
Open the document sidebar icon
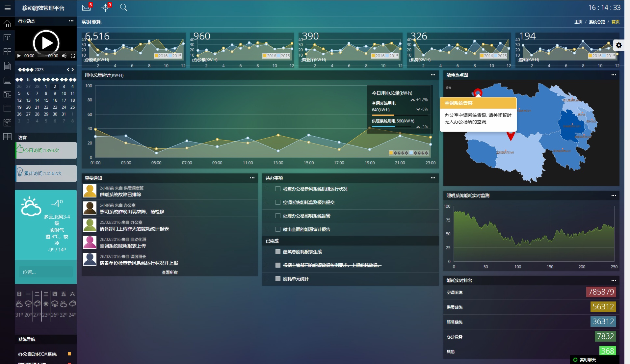pyautogui.click(x=7, y=66)
